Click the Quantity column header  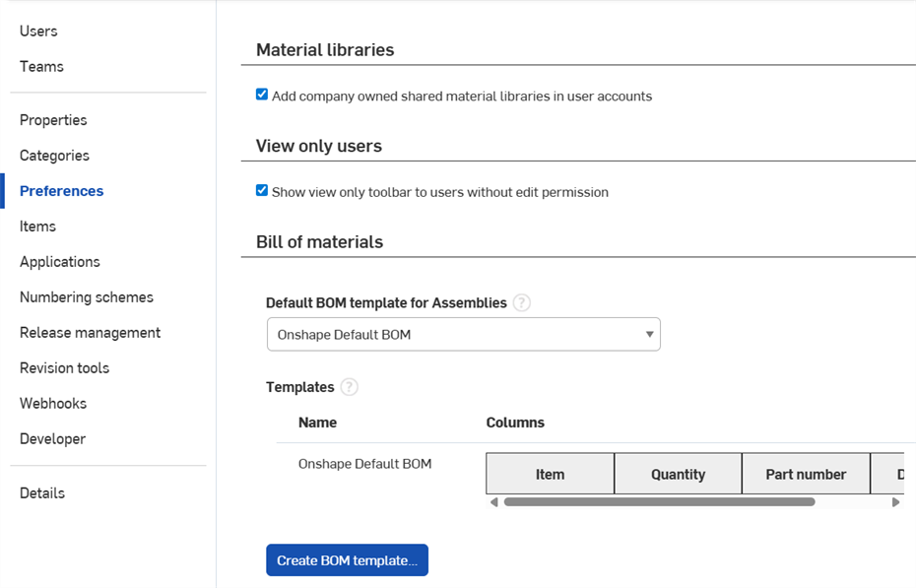click(x=678, y=475)
